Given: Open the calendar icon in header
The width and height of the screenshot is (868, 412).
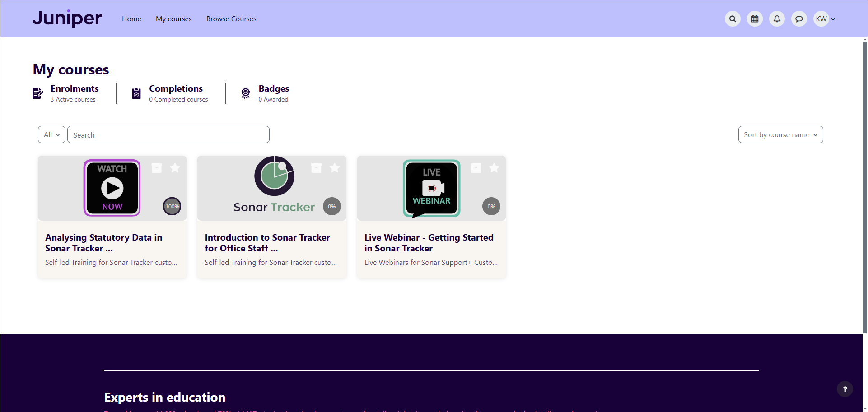Looking at the screenshot, I should [x=755, y=19].
